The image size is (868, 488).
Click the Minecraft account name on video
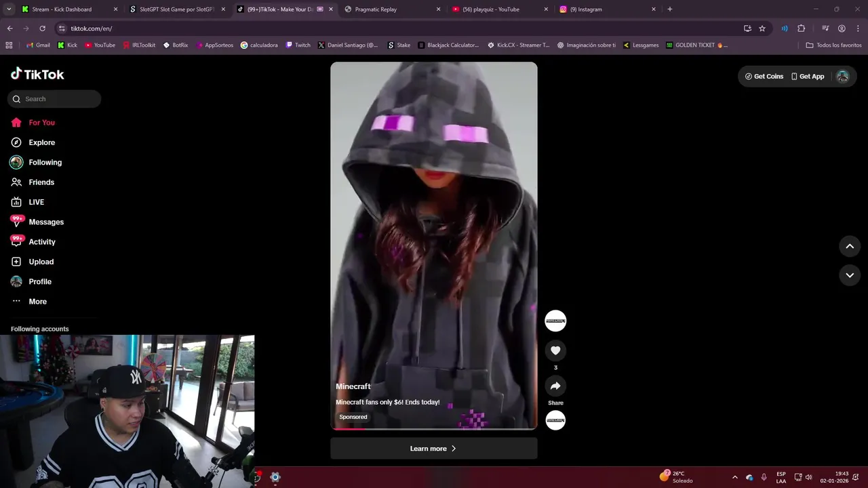[x=353, y=386]
